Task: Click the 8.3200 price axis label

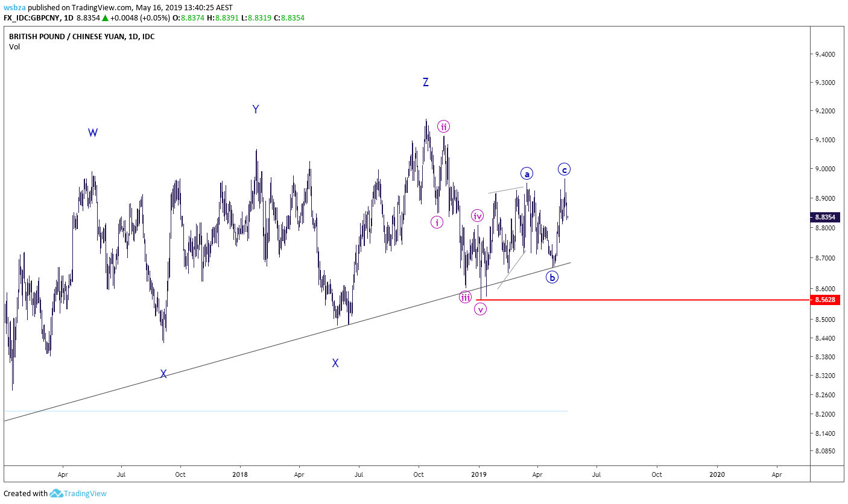Action: click(x=824, y=376)
